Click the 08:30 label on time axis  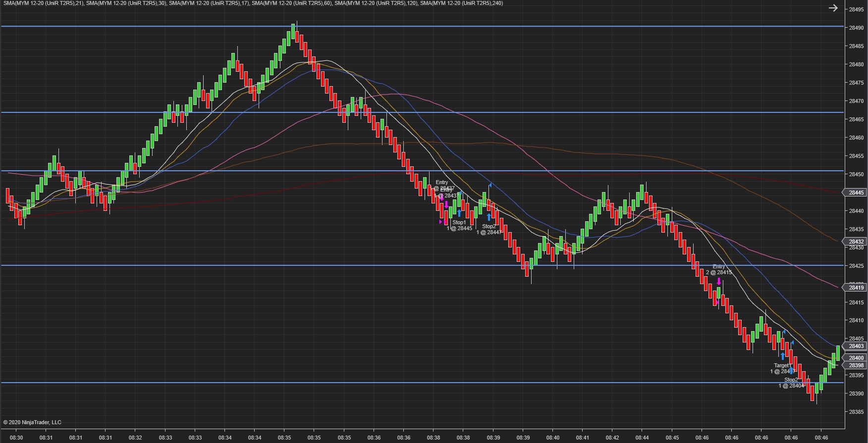coord(16,438)
